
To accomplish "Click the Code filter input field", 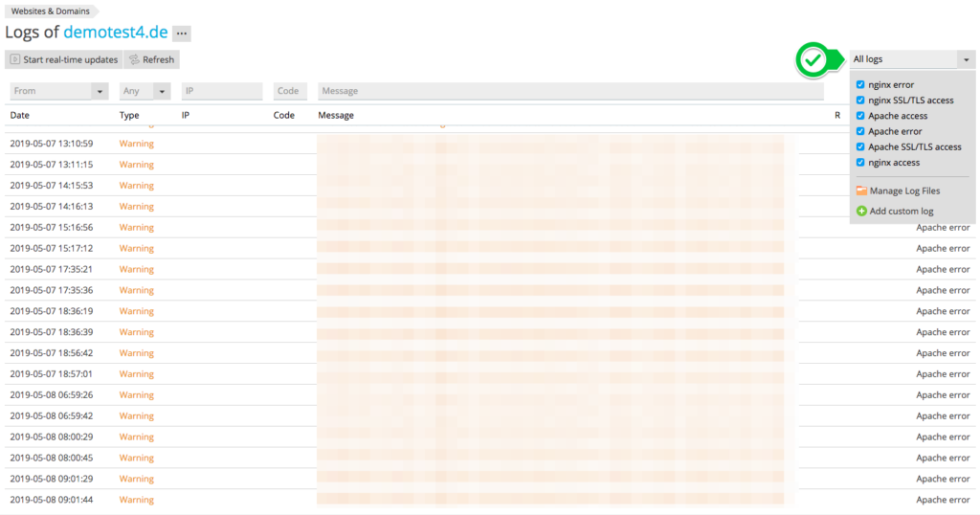I will (x=290, y=91).
